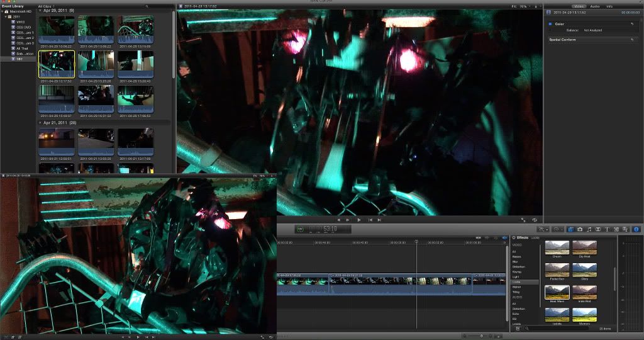The width and height of the screenshot is (644, 340).
Task: Adjust the timeline zoom slider
Action: pos(481,336)
